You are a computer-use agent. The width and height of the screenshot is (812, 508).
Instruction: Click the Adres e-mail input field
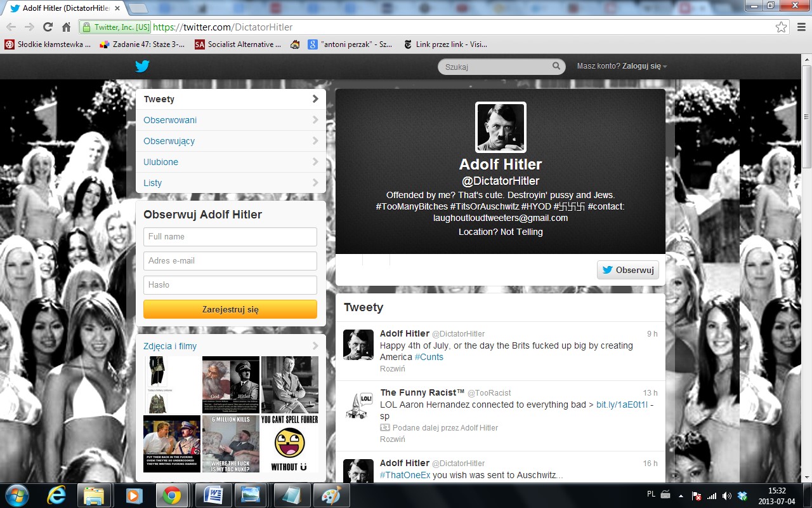coord(230,261)
